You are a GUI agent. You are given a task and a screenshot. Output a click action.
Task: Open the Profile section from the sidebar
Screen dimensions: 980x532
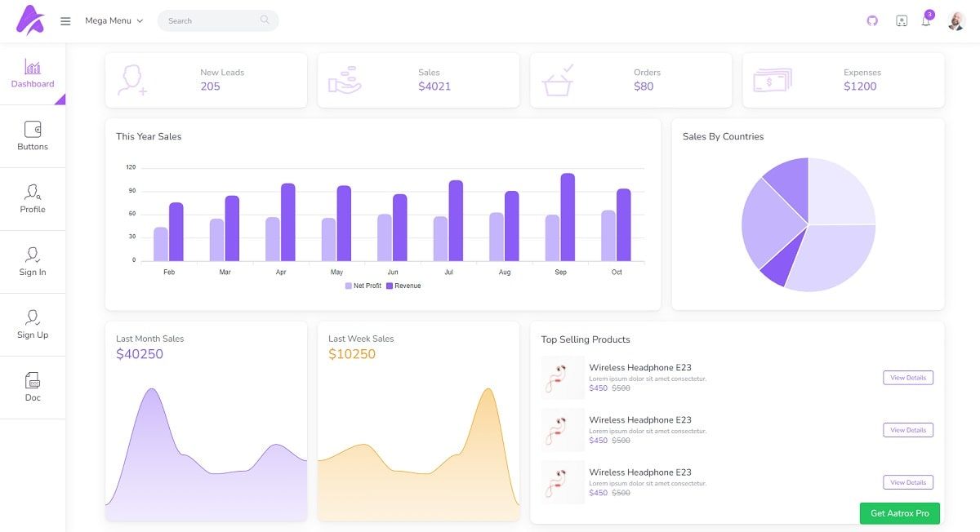click(x=32, y=198)
